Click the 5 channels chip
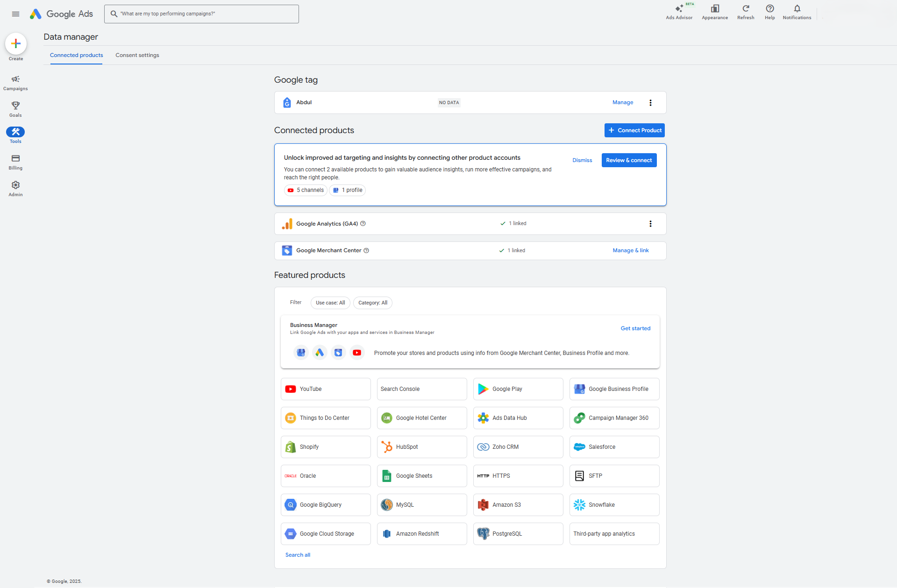The height and width of the screenshot is (588, 897). click(x=306, y=190)
